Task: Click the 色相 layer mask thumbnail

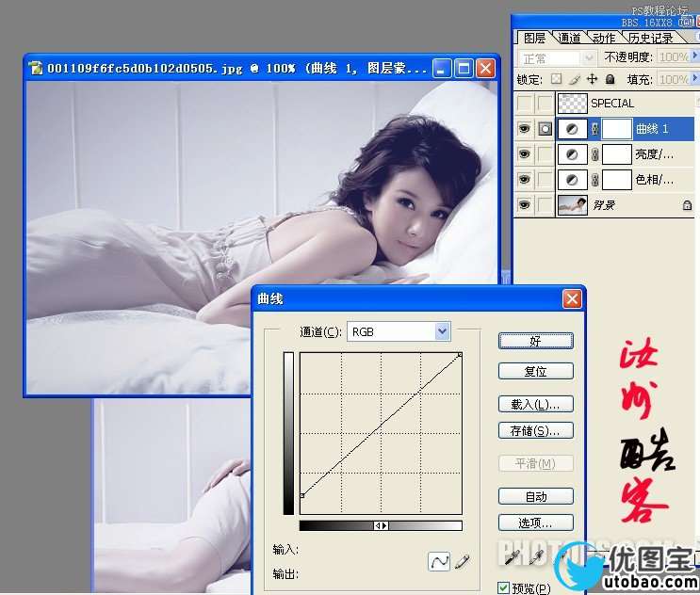Action: [x=617, y=180]
